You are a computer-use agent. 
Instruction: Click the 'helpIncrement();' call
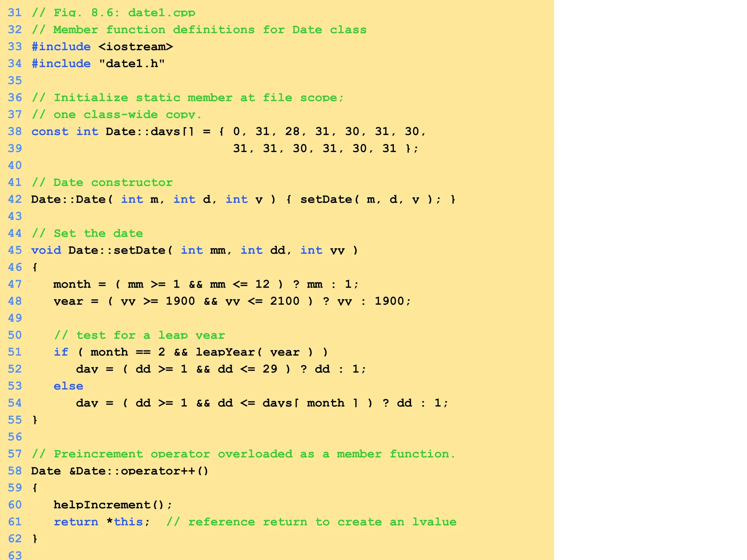point(113,505)
